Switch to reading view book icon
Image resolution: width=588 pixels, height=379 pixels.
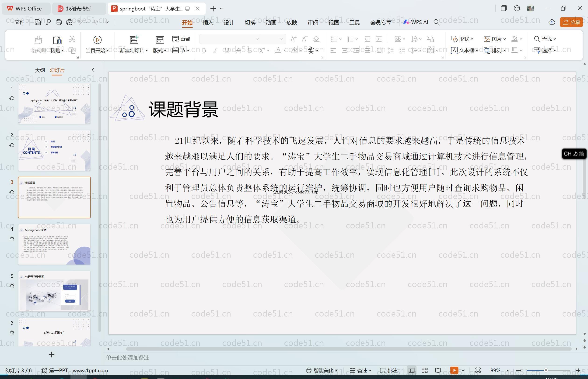click(x=438, y=370)
